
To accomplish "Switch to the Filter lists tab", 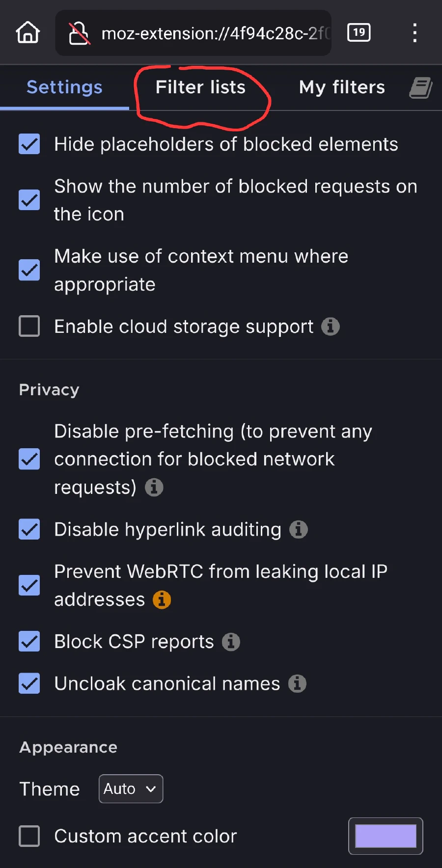I will click(x=200, y=87).
